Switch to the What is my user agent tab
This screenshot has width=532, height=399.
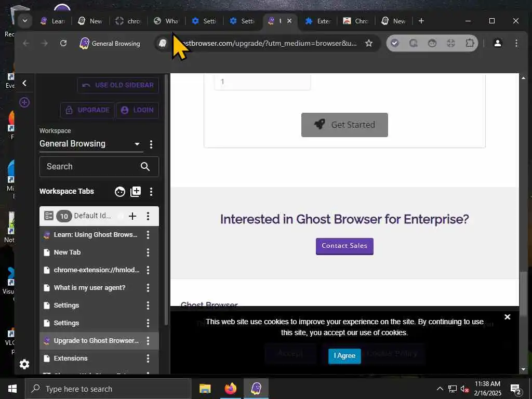click(166, 21)
